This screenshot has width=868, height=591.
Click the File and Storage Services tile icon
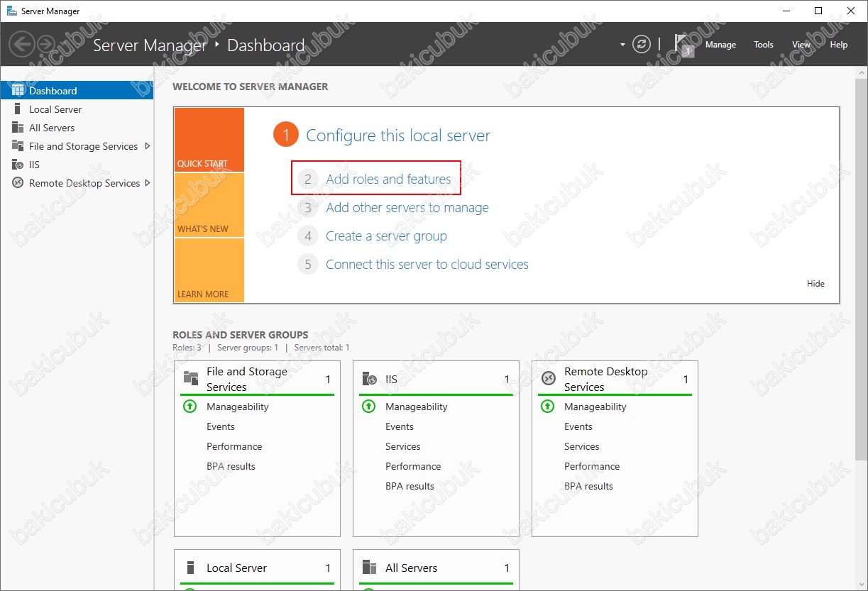[x=190, y=378]
